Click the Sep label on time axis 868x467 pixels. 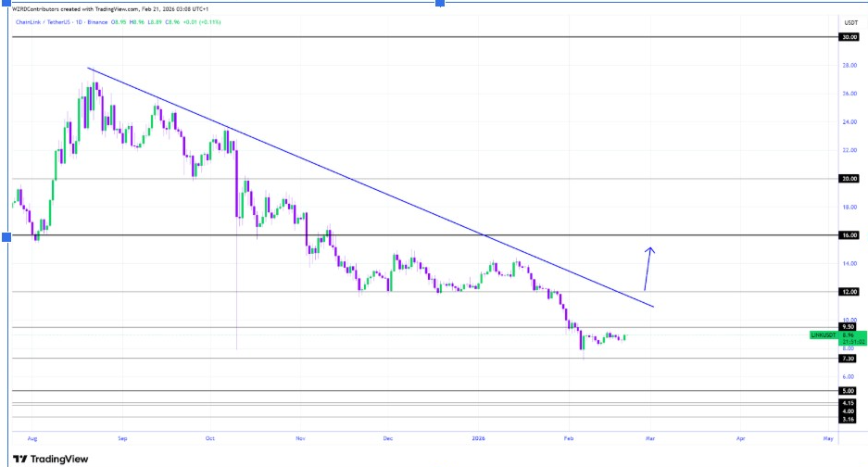click(122, 438)
